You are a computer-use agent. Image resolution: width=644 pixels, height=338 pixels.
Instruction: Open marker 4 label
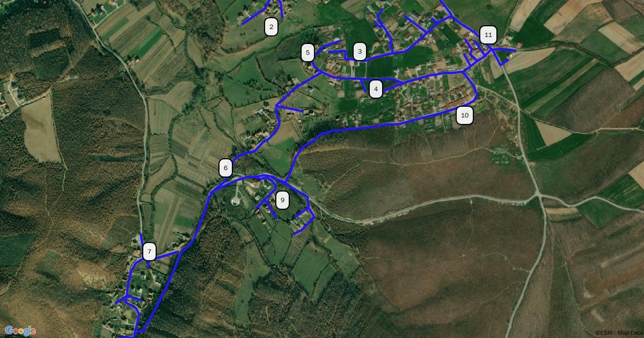pos(376,89)
